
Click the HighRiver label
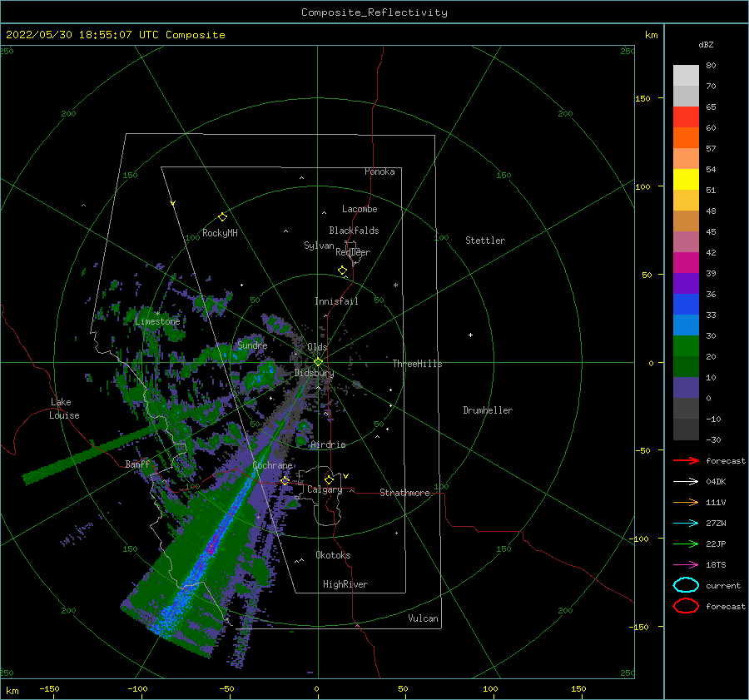coord(345,584)
